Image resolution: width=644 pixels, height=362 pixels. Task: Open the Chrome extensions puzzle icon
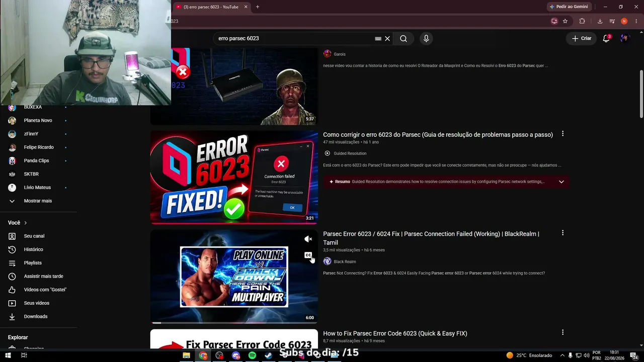582,21
